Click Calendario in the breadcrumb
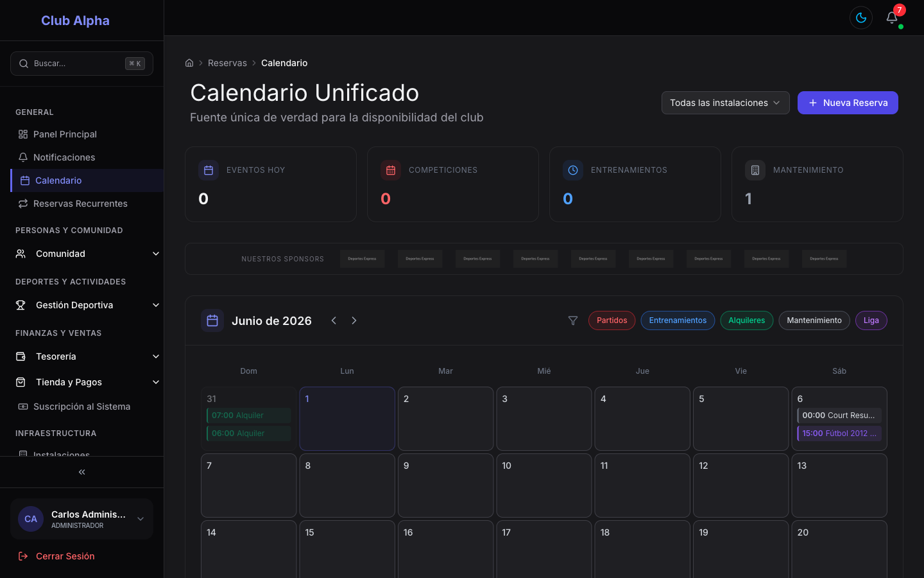The image size is (924, 578). (284, 63)
